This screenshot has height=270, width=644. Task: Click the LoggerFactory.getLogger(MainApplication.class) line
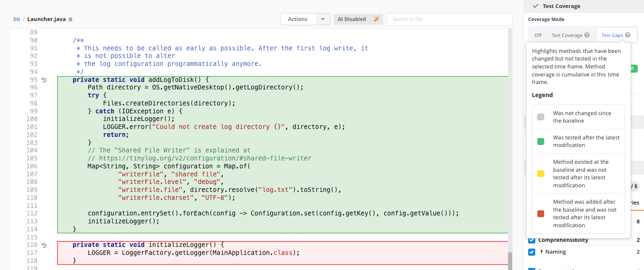coord(194,253)
